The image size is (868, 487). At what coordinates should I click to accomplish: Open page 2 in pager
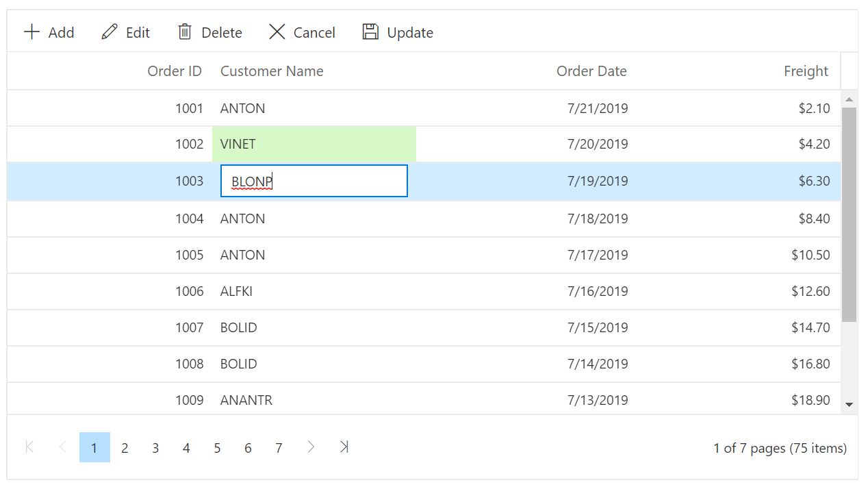click(x=125, y=448)
